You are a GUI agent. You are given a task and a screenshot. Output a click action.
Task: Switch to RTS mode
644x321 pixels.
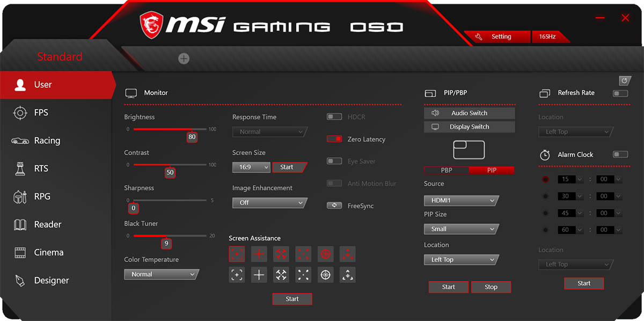(x=56, y=169)
